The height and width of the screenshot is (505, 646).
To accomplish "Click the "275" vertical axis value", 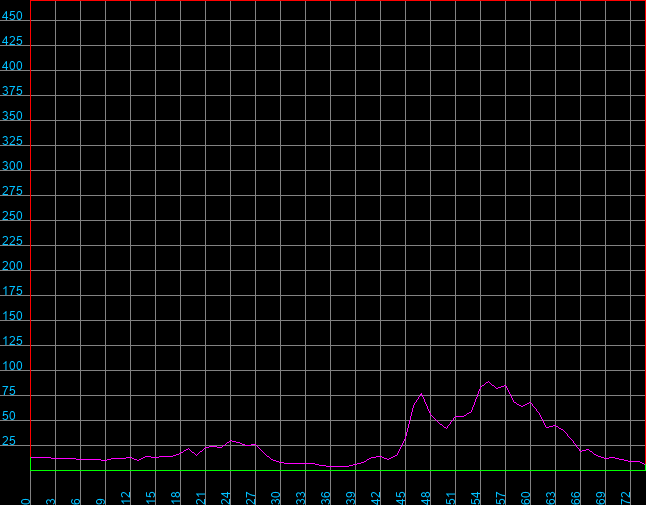I will coord(12,191).
